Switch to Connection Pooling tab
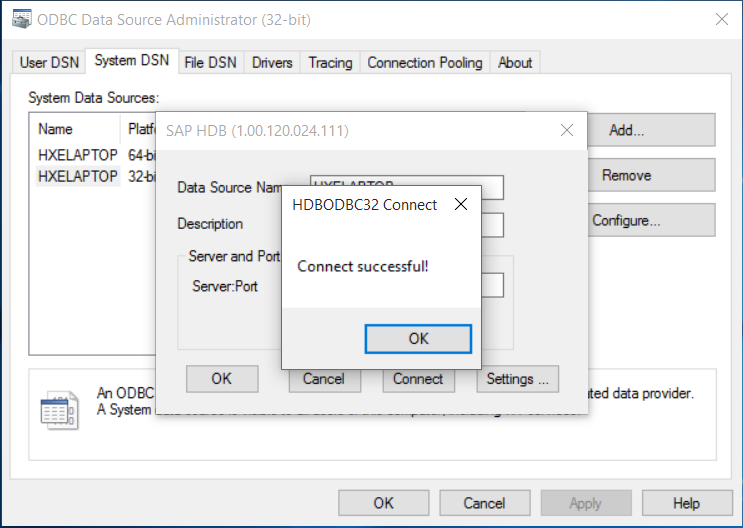The height and width of the screenshot is (528, 743). coord(425,63)
